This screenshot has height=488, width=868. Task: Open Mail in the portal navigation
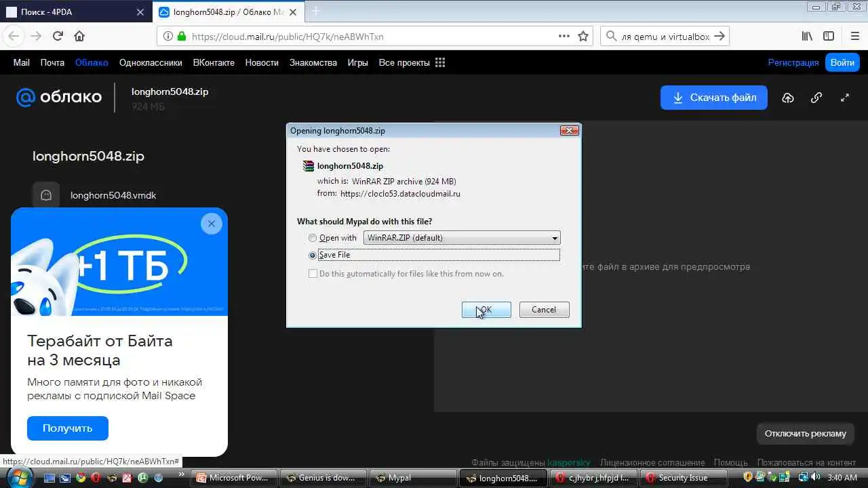point(22,62)
